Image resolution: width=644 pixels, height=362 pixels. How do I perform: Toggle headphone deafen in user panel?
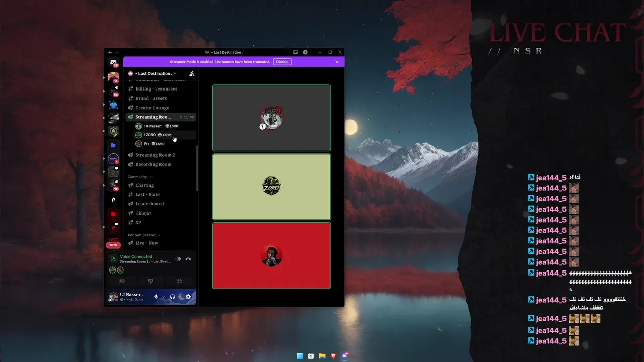pyautogui.click(x=173, y=297)
